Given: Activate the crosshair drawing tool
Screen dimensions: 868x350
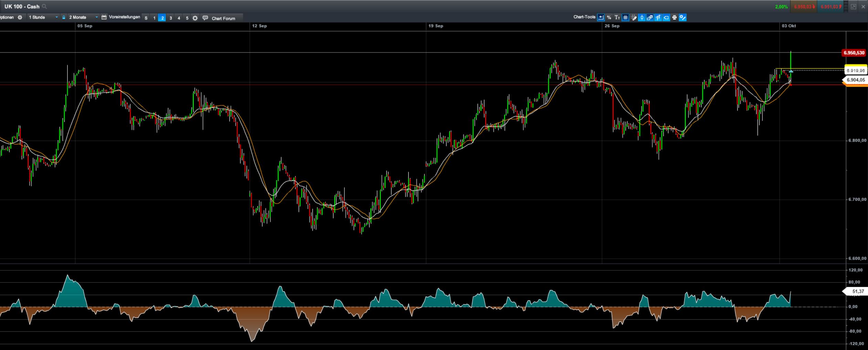Looking at the screenshot, I should [634, 17].
